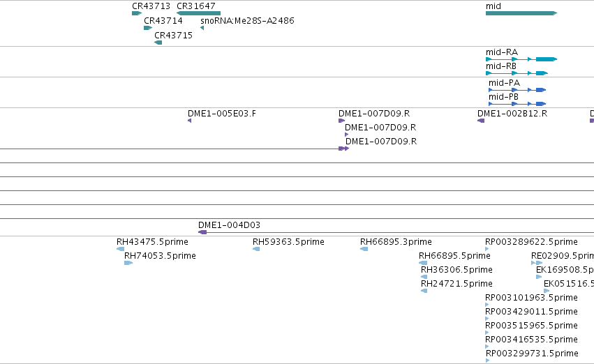Open the mid-PA protein feature
The image size is (594, 364).
[x=517, y=90]
